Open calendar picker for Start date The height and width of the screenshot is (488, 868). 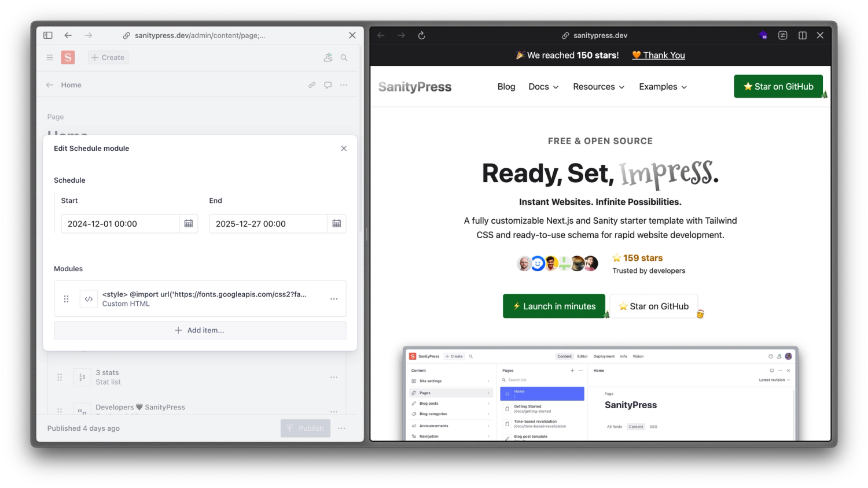(x=189, y=224)
